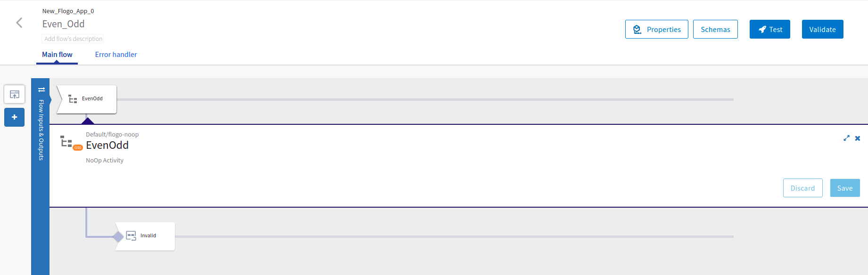The image size is (868, 275).
Task: Click the flow description input field
Action: point(73,39)
